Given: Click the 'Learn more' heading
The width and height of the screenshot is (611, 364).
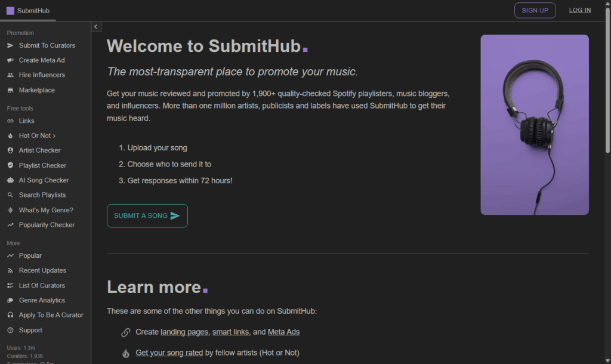Looking at the screenshot, I should [158, 287].
